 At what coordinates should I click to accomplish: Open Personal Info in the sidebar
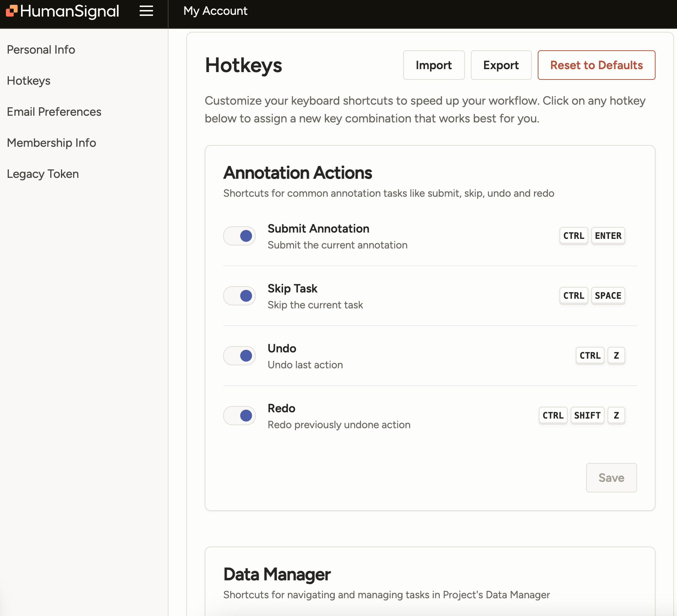41,50
